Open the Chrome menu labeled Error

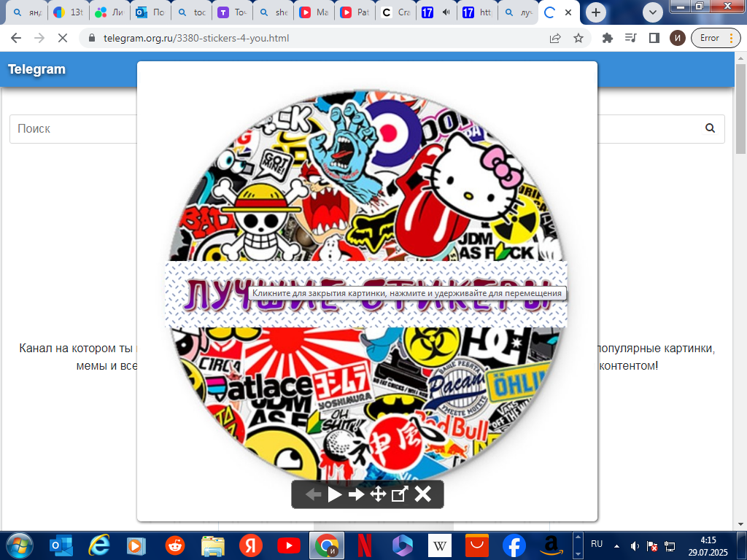coord(716,38)
